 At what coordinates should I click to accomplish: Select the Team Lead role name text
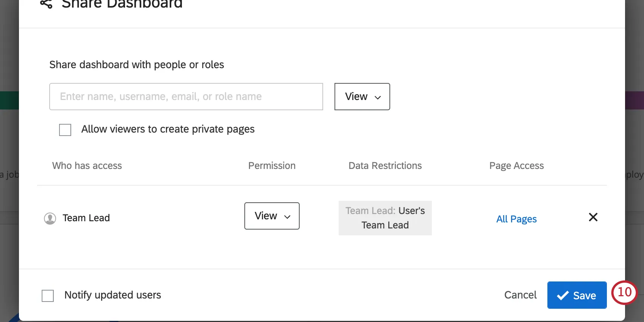click(86, 218)
